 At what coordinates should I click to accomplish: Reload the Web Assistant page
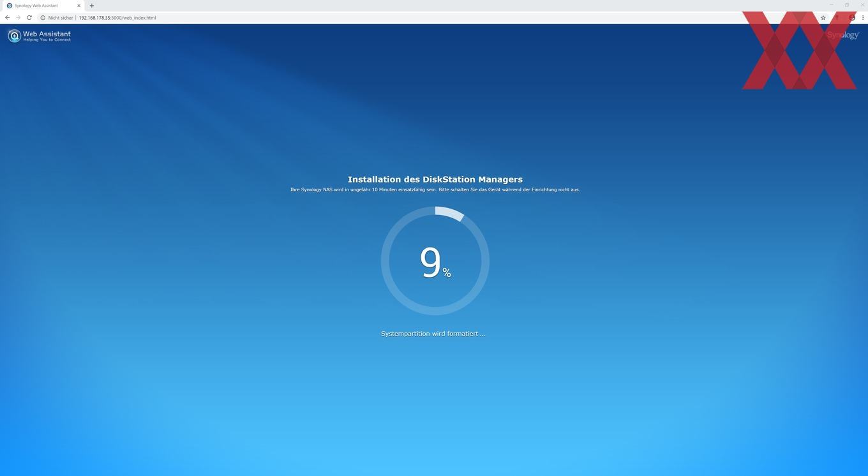coord(29,18)
